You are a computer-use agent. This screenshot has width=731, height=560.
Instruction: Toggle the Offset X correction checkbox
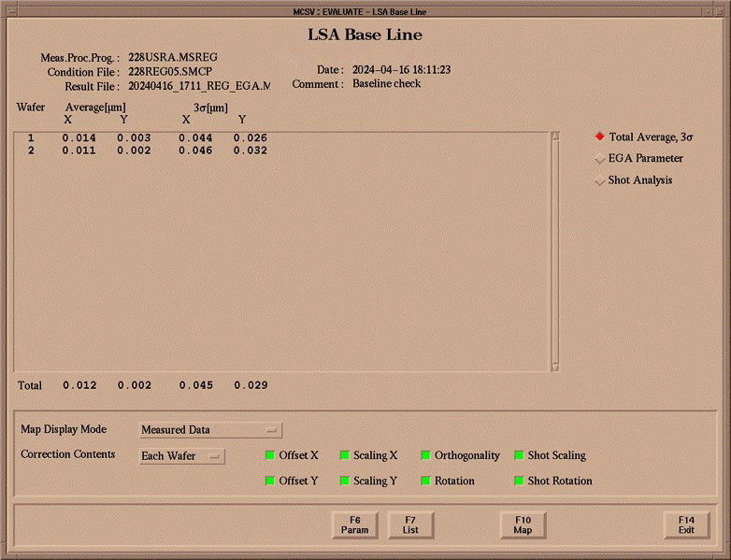pyautogui.click(x=269, y=455)
